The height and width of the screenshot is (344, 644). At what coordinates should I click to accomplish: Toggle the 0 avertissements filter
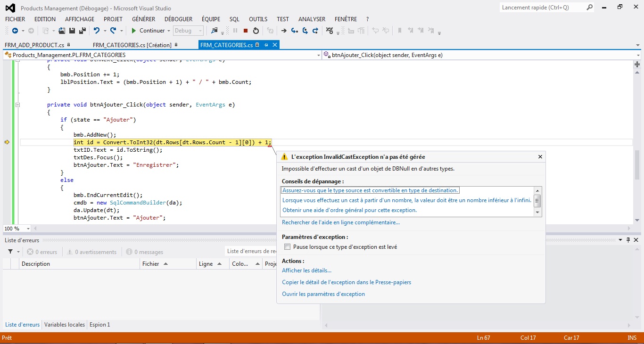(x=91, y=252)
